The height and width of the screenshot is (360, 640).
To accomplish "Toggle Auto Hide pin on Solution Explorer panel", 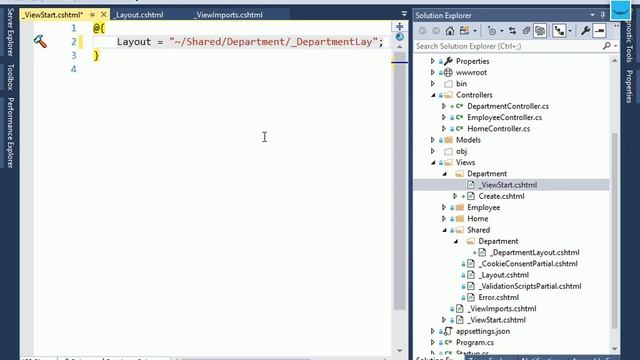I will click(603, 15).
